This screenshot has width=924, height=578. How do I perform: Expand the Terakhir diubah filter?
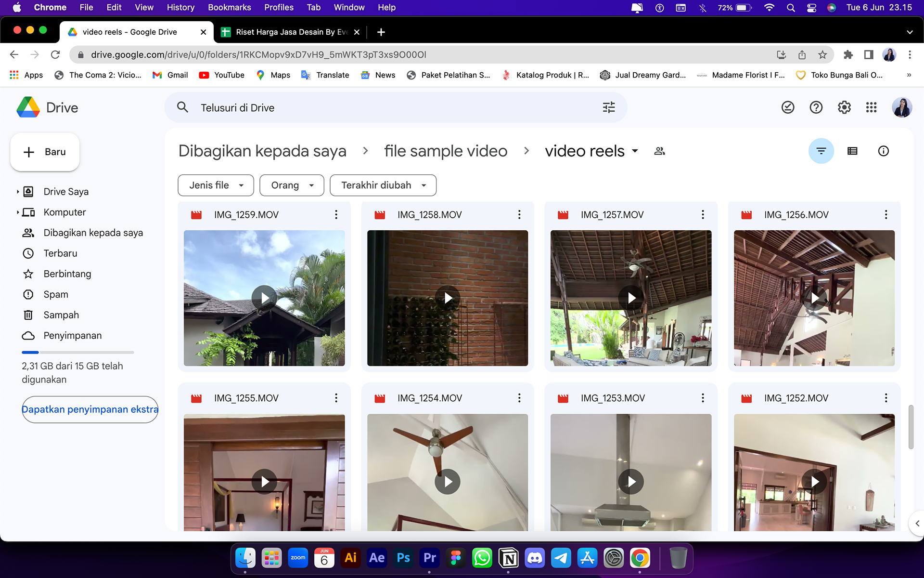pos(383,185)
